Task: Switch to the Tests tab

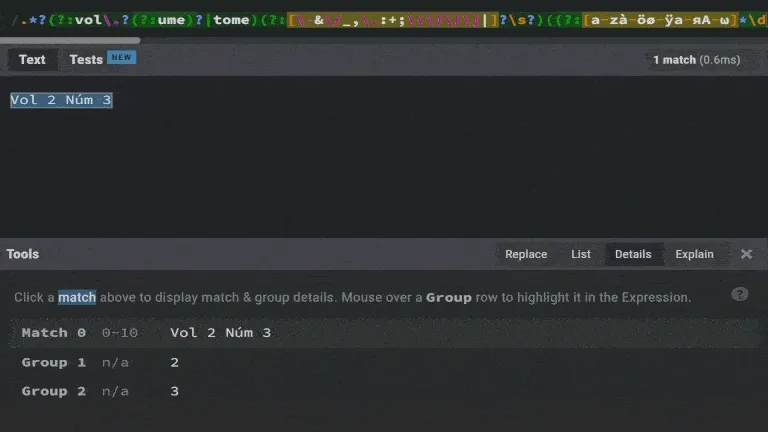Action: (86, 60)
